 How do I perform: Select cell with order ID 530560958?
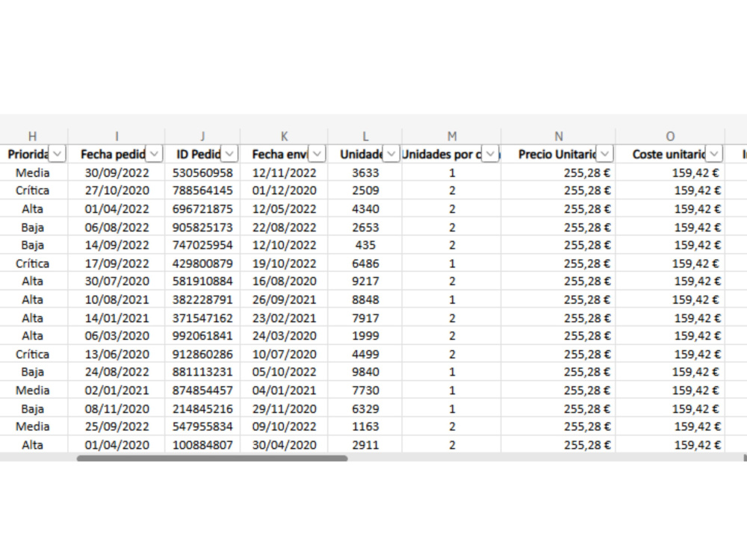tap(202, 172)
